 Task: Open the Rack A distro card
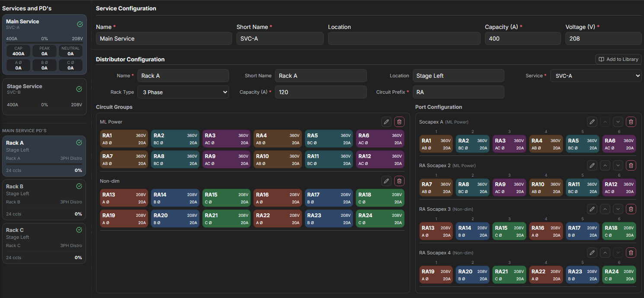[45, 156]
